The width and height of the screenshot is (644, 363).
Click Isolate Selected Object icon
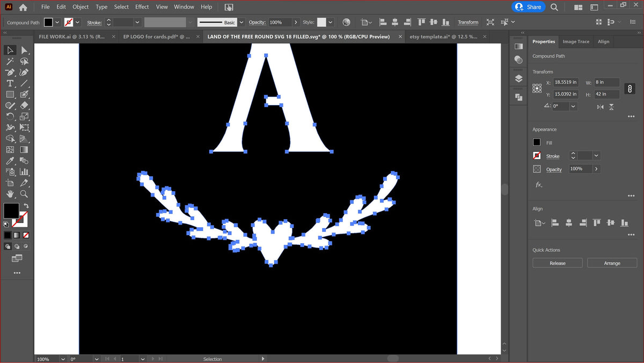pos(491,22)
